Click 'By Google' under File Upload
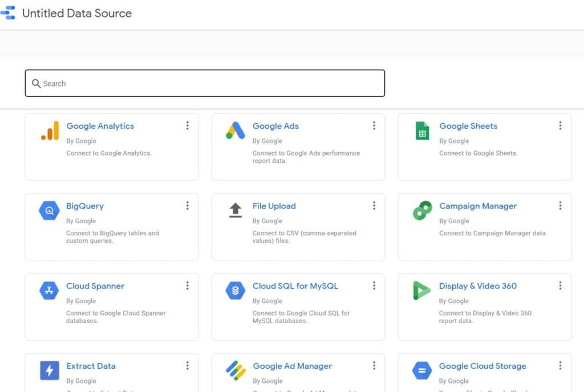Screen dimensions: 584x392 (267, 221)
